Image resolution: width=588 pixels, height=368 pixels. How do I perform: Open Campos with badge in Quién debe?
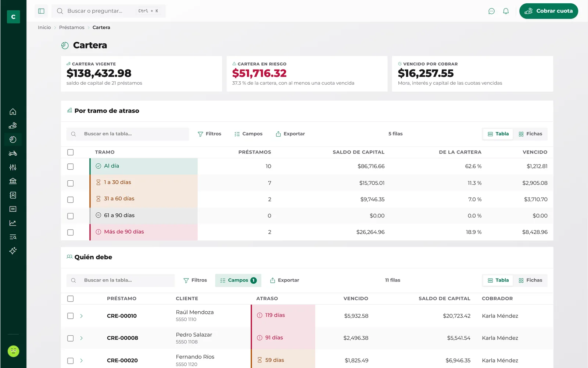(238, 280)
